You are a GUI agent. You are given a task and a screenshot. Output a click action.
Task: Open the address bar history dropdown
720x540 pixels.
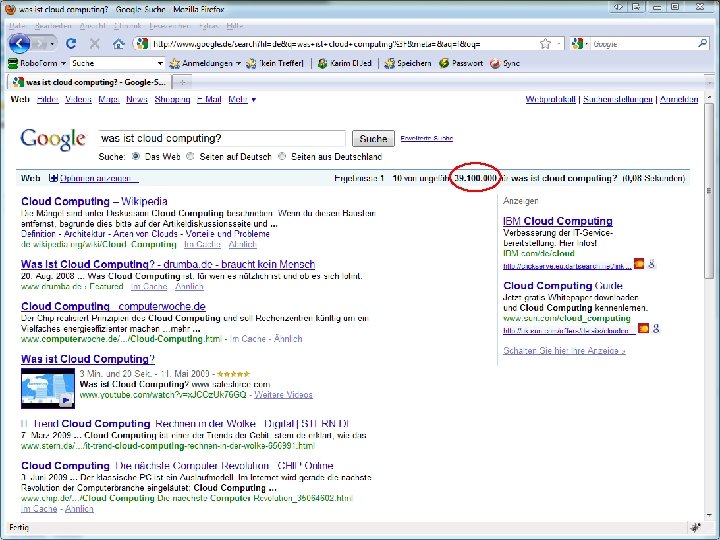[x=559, y=44]
